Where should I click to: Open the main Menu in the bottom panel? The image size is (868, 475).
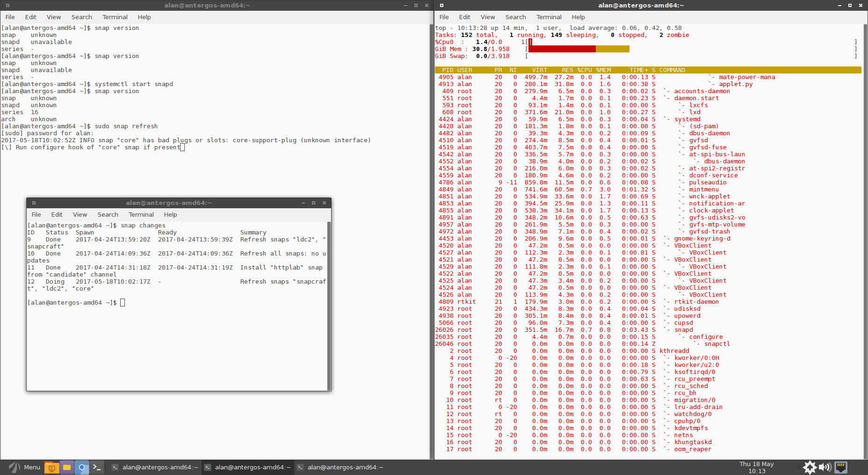[x=25, y=467]
